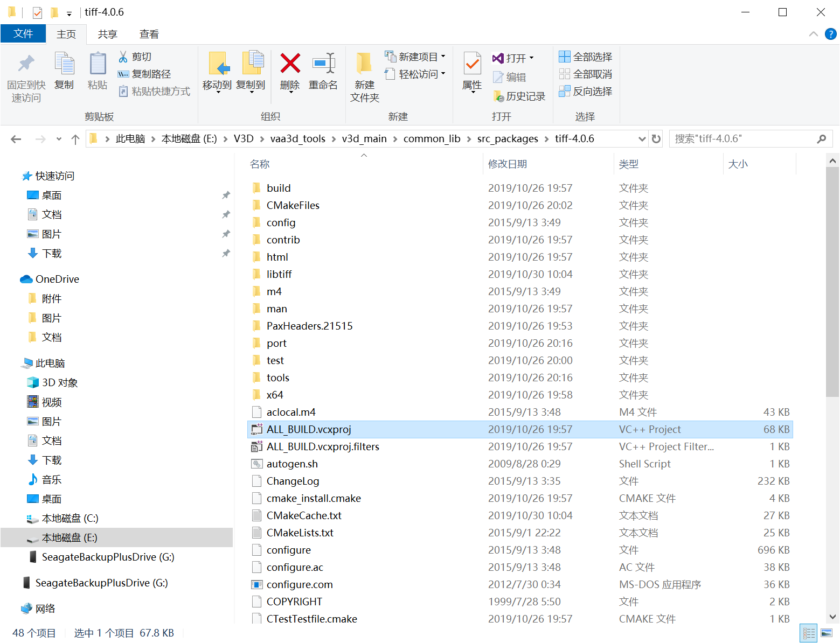Screen dimensions: 840x643
Task: Click 反向选择 to invert selection
Action: click(x=586, y=91)
